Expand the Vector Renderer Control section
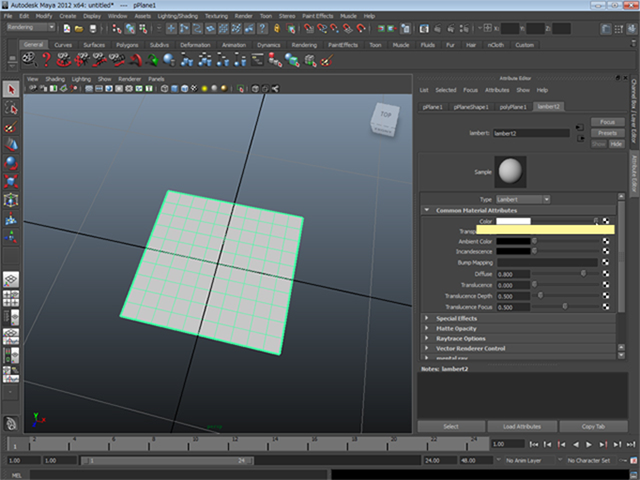 (x=427, y=348)
